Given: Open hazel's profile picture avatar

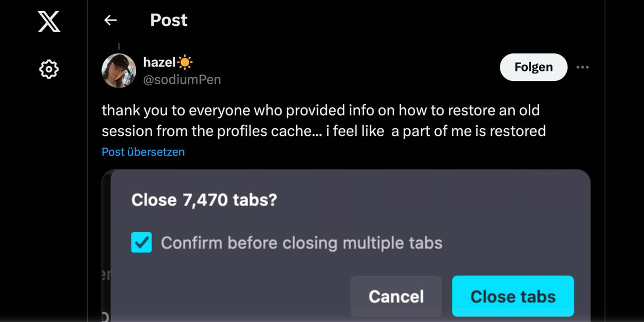Looking at the screenshot, I should pyautogui.click(x=119, y=71).
